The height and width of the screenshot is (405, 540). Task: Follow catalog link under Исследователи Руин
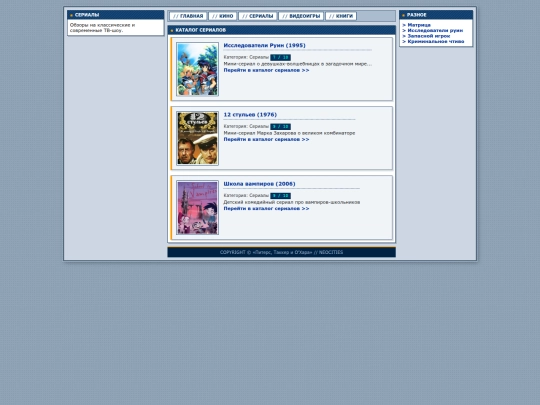(266, 70)
